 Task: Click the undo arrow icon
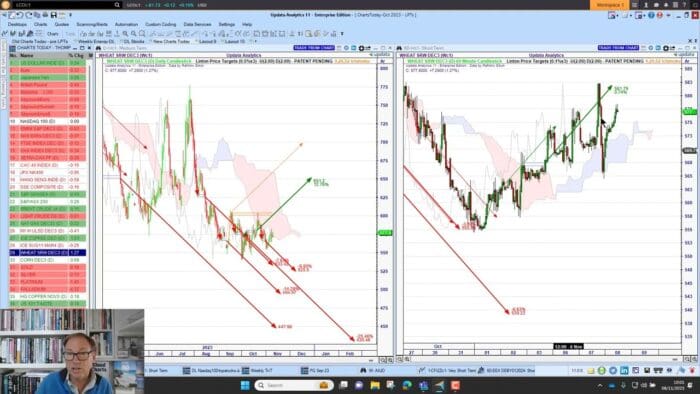(20, 15)
